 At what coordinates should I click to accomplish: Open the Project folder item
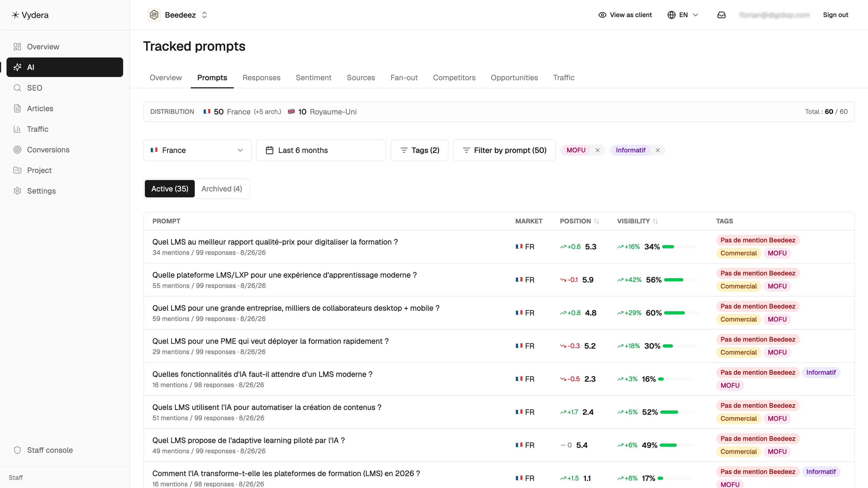point(65,171)
